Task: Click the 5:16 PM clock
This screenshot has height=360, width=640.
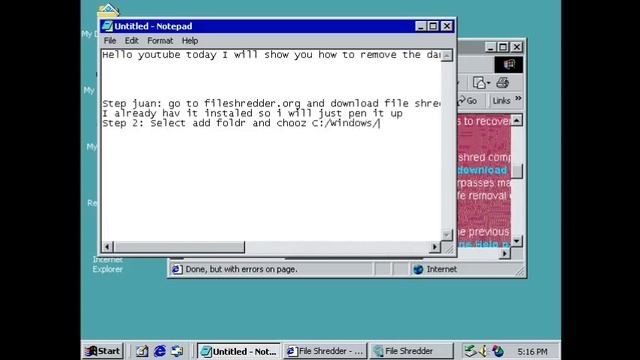Action: (532, 351)
